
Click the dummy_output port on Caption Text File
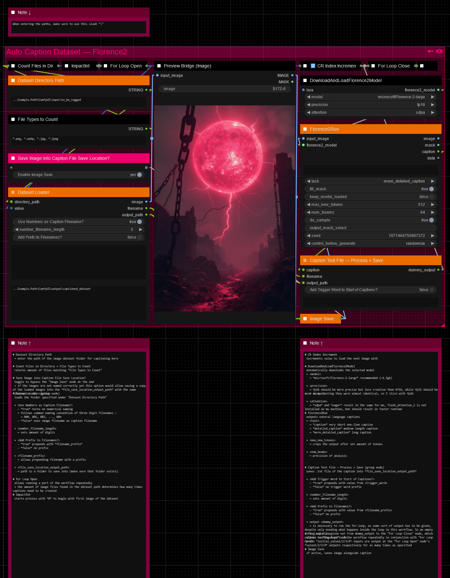pyautogui.click(x=438, y=270)
